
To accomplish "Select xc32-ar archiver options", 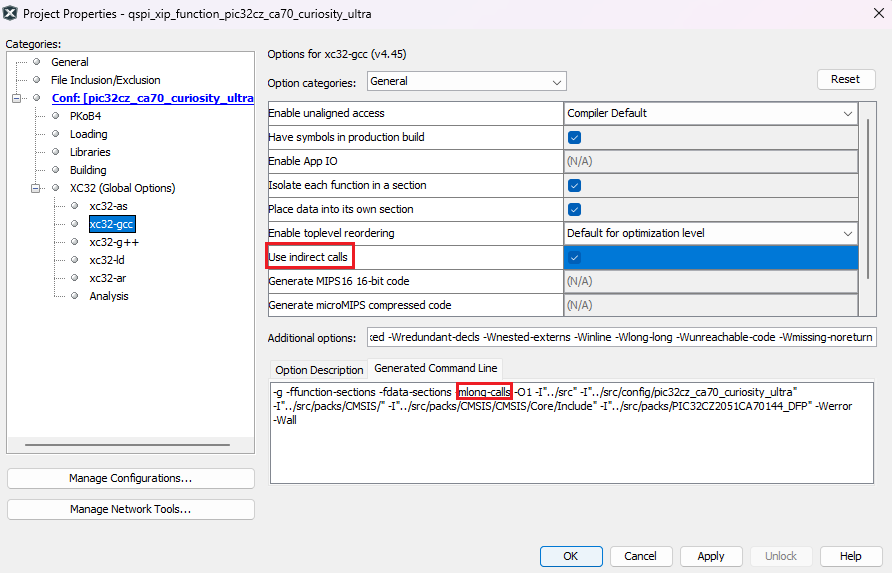I will pos(108,278).
